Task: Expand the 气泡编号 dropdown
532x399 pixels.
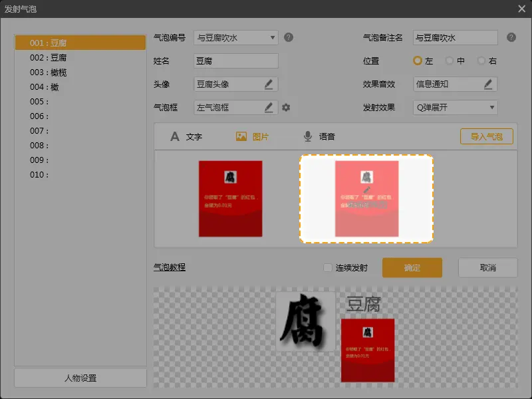Action: click(273, 38)
